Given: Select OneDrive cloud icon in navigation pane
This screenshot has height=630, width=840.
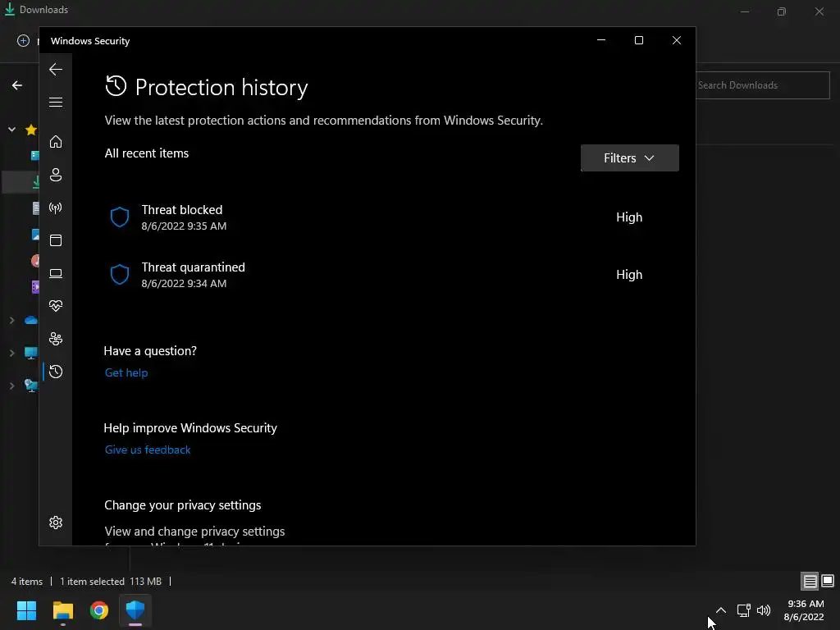Looking at the screenshot, I should pos(32,321).
